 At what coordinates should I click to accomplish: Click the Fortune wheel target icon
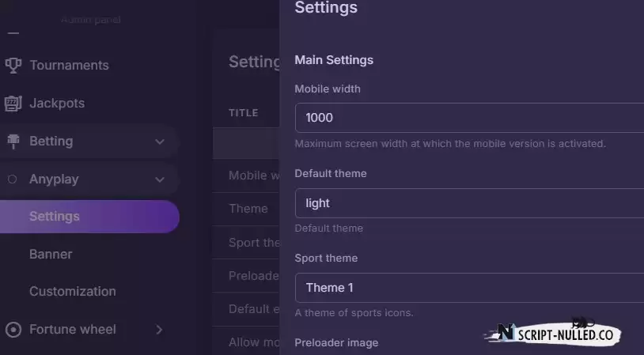tap(13, 330)
